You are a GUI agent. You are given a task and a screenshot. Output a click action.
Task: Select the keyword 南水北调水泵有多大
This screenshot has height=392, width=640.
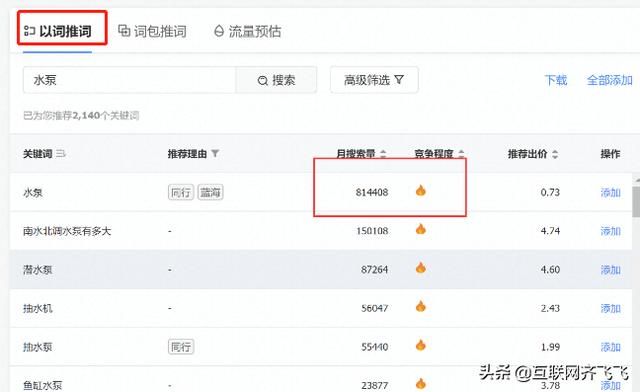click(x=67, y=231)
